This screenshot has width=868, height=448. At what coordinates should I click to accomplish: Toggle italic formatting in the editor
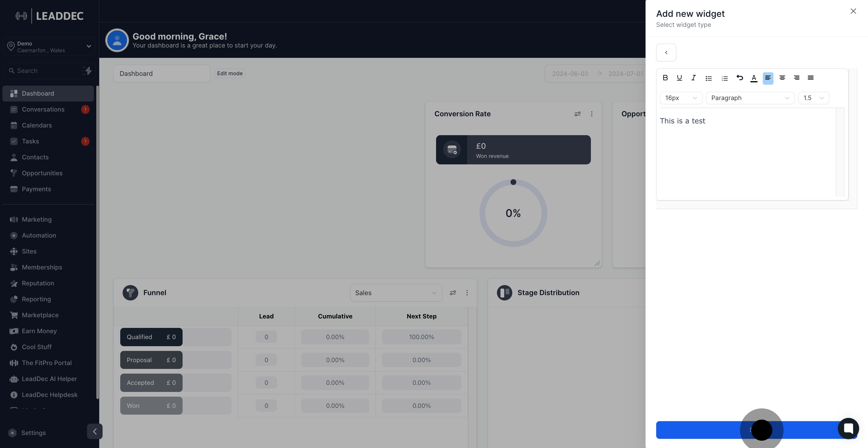tap(693, 78)
